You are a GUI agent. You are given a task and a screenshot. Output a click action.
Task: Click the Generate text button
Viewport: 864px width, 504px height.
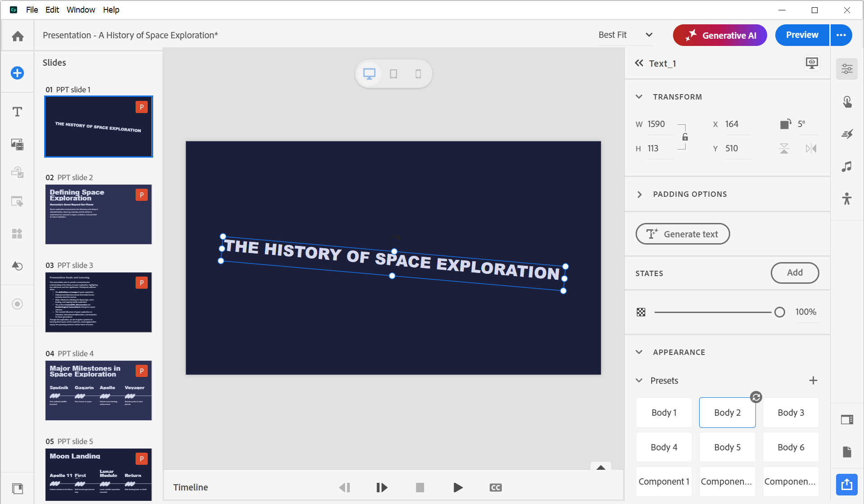pos(682,234)
